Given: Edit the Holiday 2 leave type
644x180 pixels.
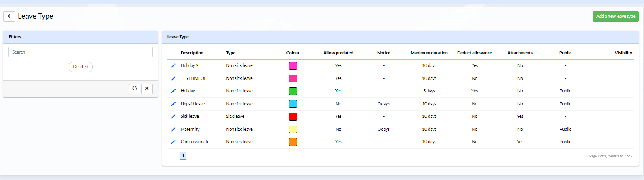Looking at the screenshot, I should click(174, 65).
